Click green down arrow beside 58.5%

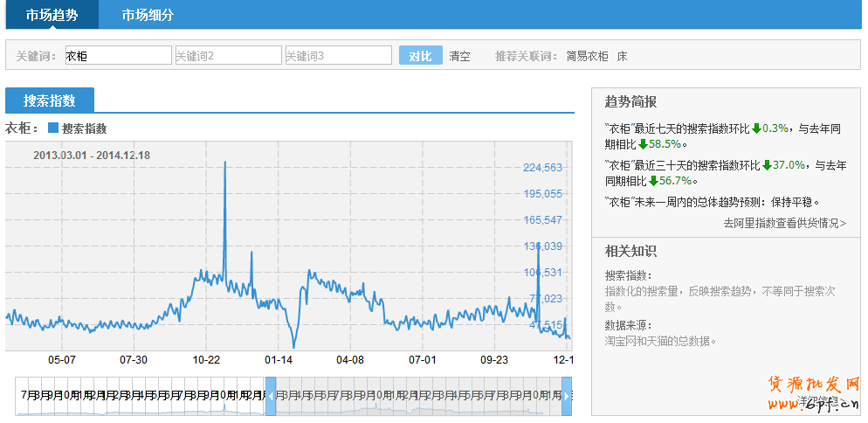[643, 144]
